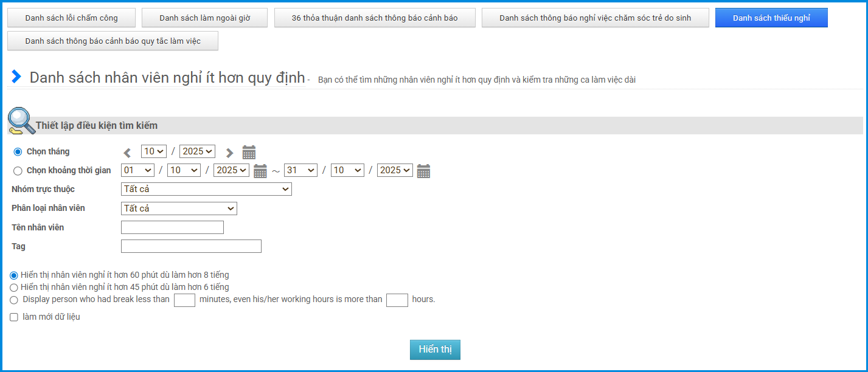
Task: Switch to 'Danh sách lỗi chấm công' tab
Action: click(x=71, y=18)
